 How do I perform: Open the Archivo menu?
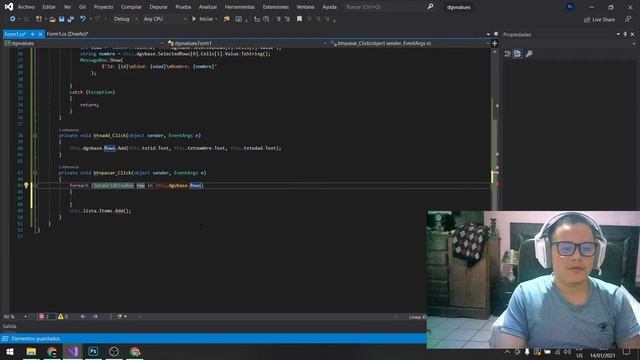pyautogui.click(x=26, y=7)
